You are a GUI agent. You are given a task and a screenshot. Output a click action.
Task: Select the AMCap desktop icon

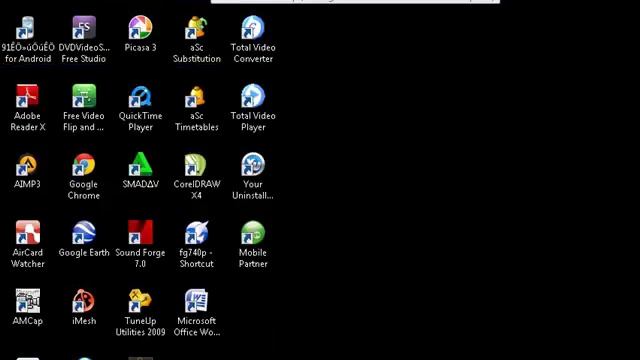(27, 301)
